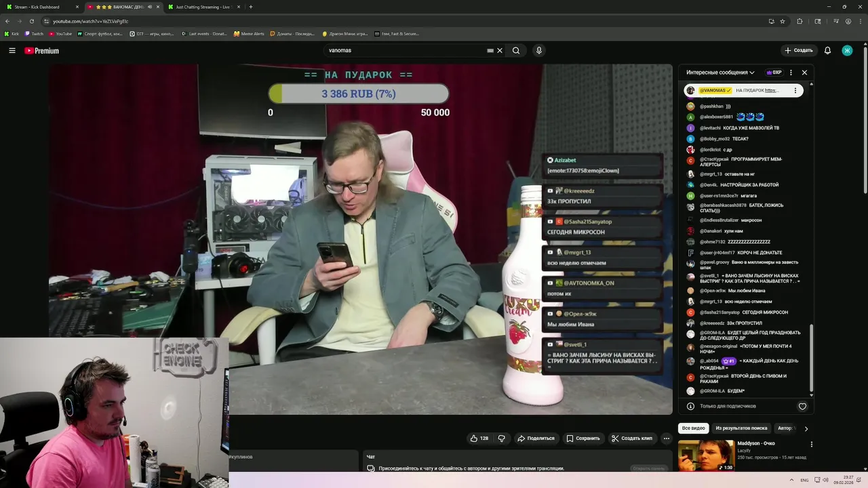This screenshot has width=868, height=488.
Task: Go back in browser history
Action: tap(7, 21)
